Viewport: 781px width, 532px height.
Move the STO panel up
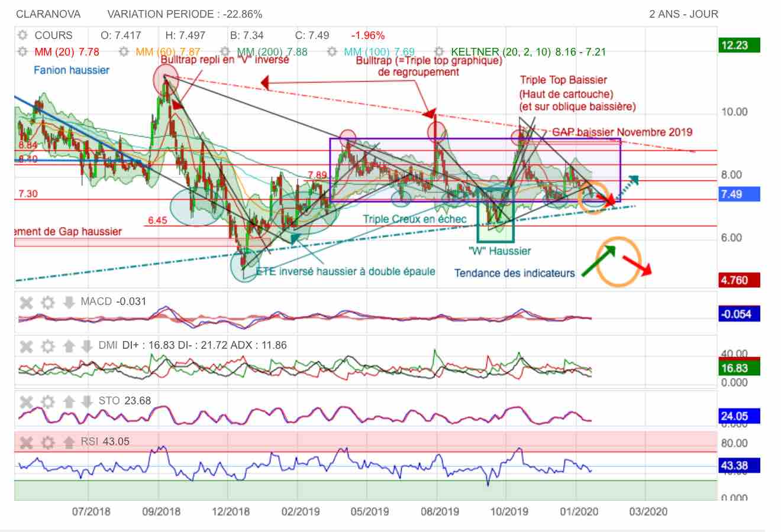[69, 402]
